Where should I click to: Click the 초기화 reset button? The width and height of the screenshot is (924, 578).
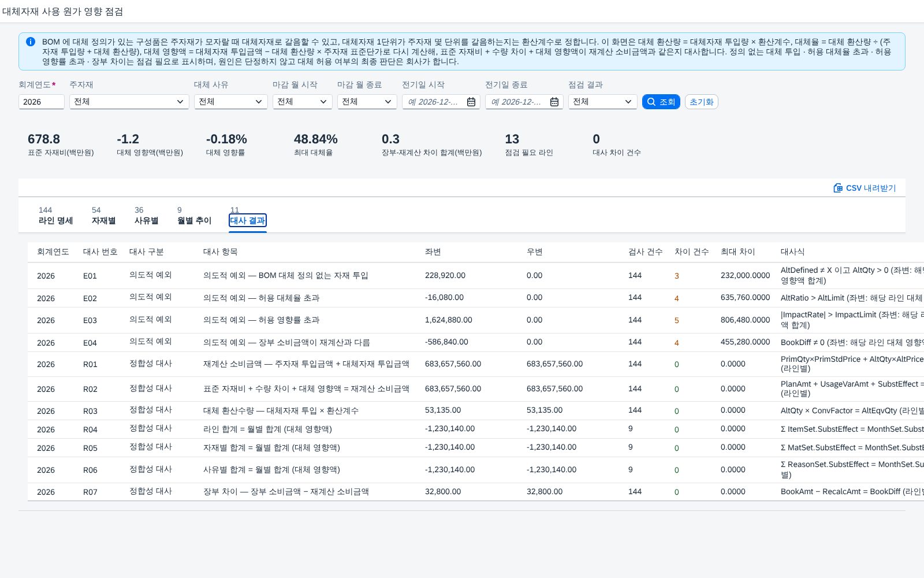coord(702,102)
